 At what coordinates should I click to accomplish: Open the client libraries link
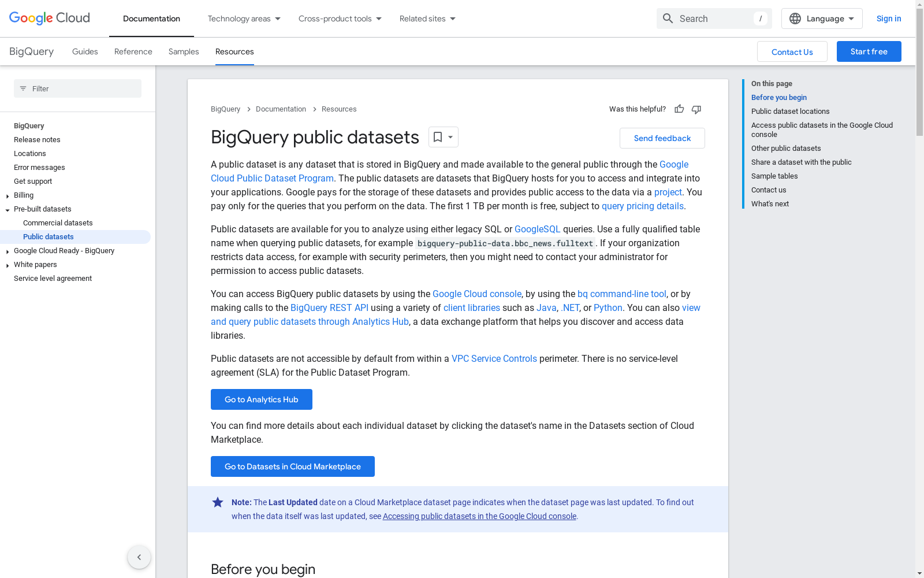472,308
